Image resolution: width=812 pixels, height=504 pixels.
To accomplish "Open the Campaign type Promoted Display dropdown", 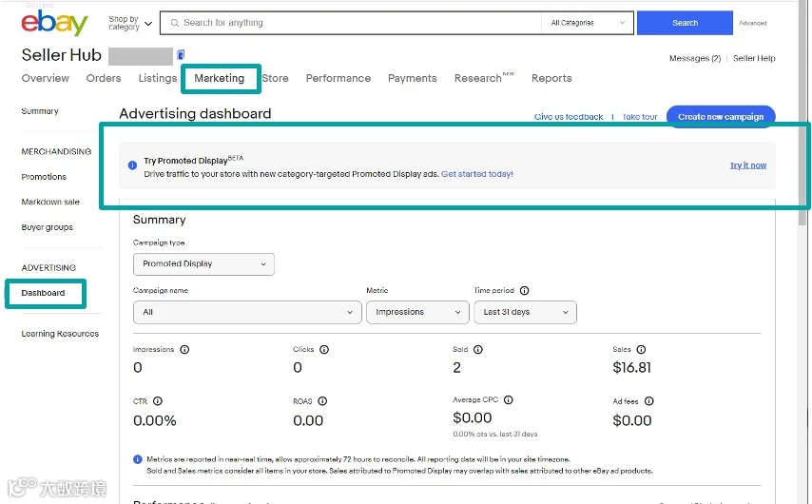I will click(203, 264).
